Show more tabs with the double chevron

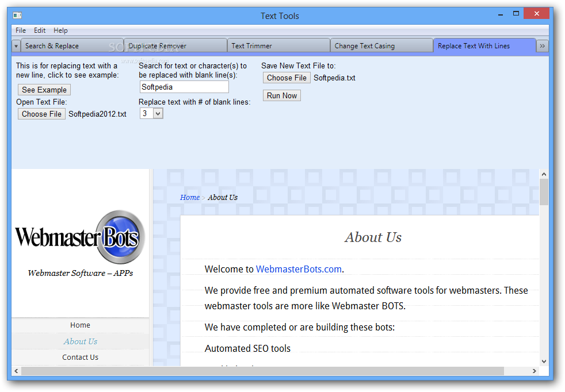pyautogui.click(x=542, y=46)
